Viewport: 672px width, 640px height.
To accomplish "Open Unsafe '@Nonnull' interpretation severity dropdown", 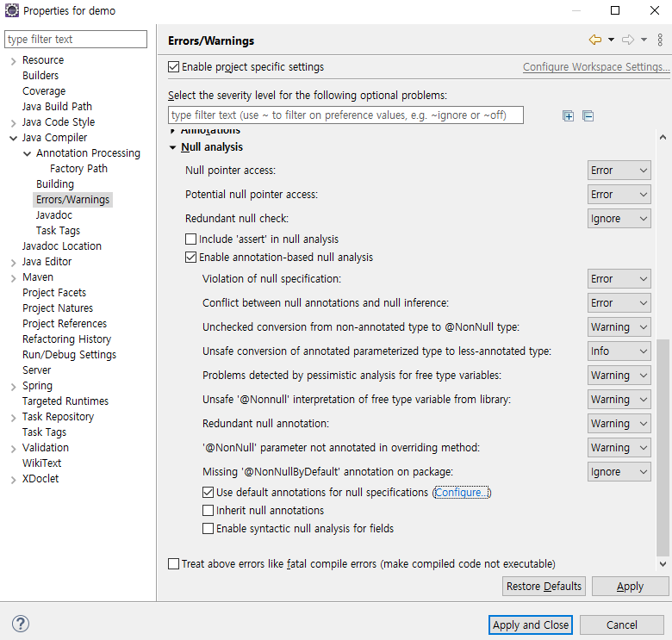I will tap(619, 400).
